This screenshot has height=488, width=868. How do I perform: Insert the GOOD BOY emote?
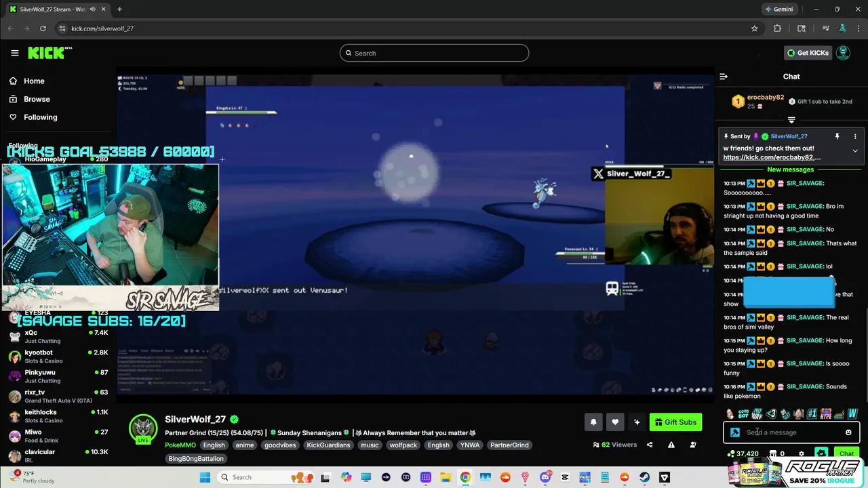tap(744, 413)
